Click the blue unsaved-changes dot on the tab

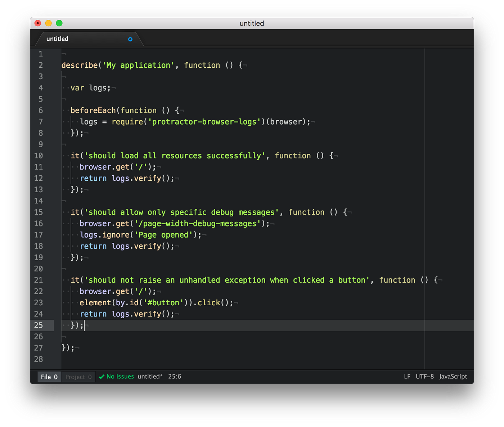[x=130, y=39]
